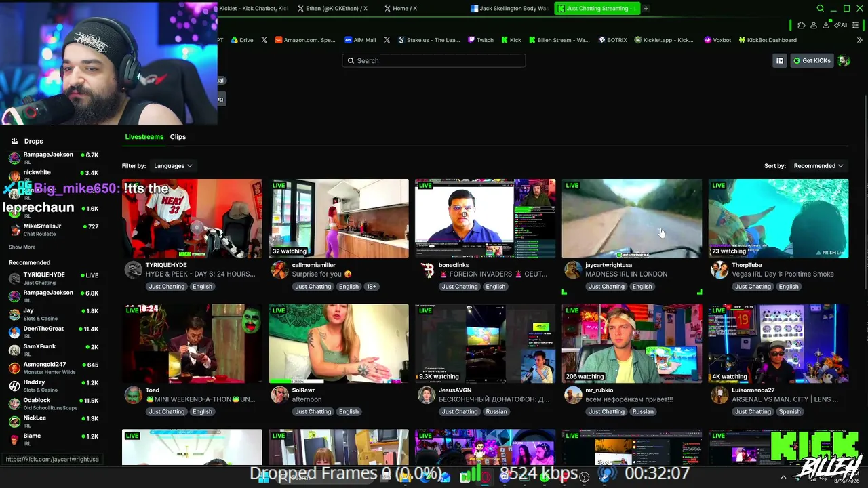
Task: Open Haddzy in the Recommended list
Action: [x=54, y=386]
